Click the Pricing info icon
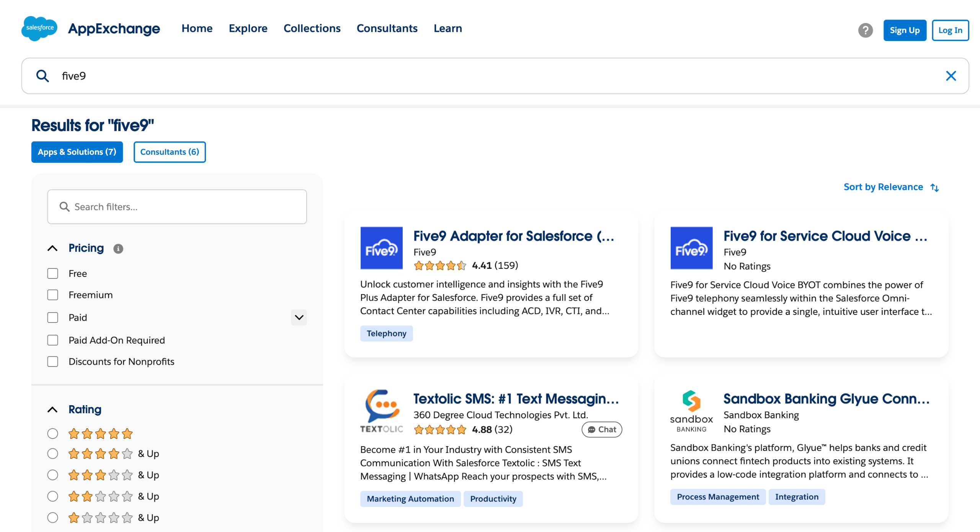 pos(118,249)
